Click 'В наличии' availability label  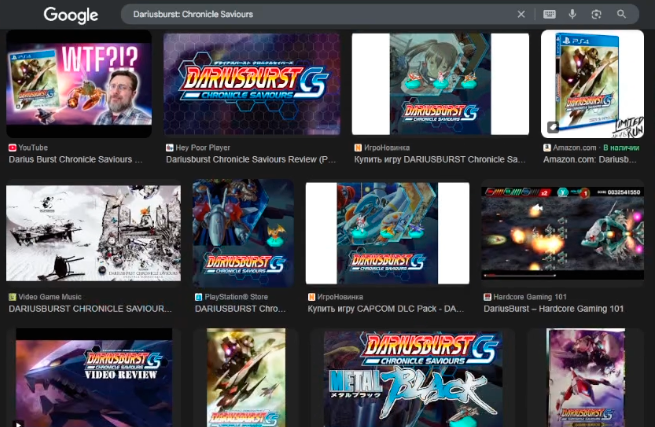[x=621, y=147]
